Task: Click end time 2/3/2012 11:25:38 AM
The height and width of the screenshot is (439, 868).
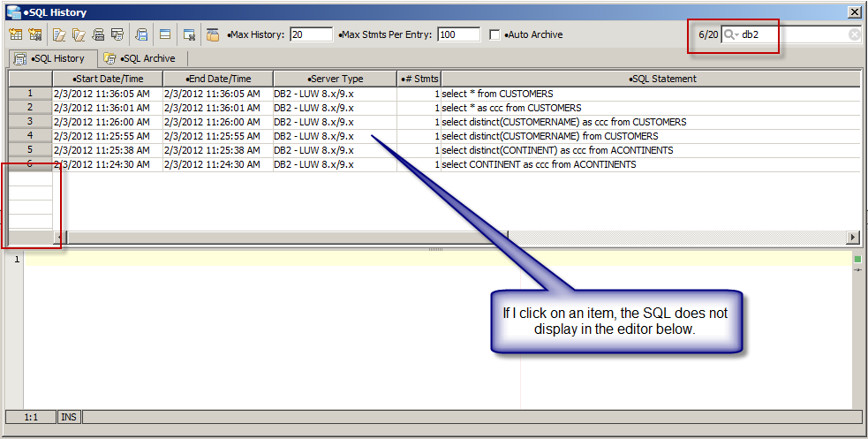Action: [x=212, y=150]
